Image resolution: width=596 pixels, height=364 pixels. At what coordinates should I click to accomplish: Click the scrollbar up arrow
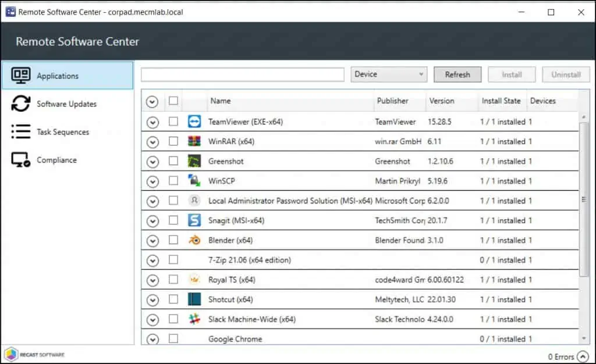click(584, 117)
